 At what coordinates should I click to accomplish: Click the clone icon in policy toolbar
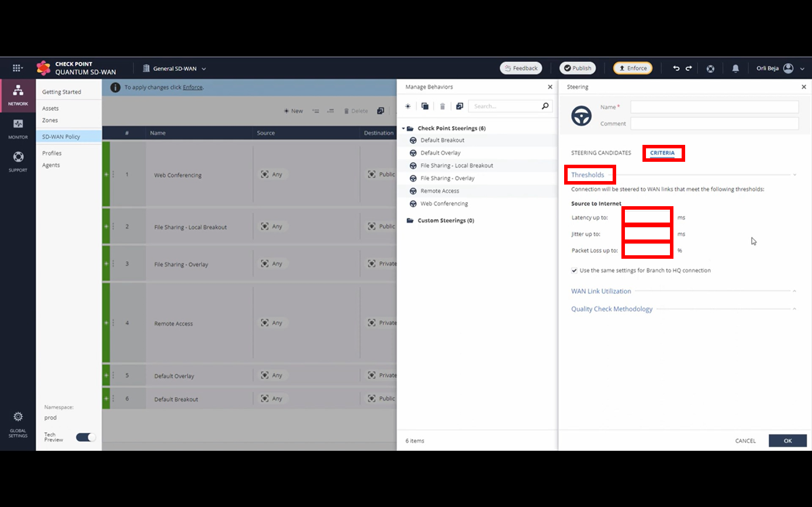(381, 111)
